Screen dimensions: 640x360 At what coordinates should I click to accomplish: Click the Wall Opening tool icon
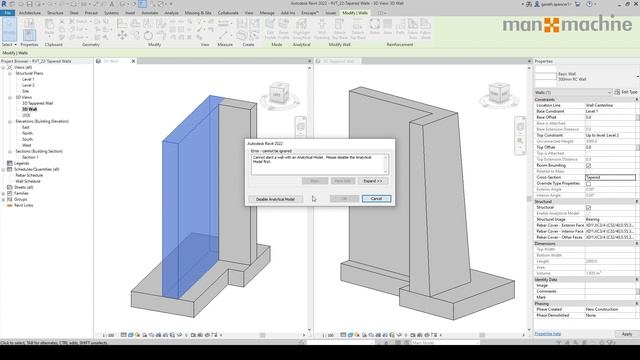(322, 29)
